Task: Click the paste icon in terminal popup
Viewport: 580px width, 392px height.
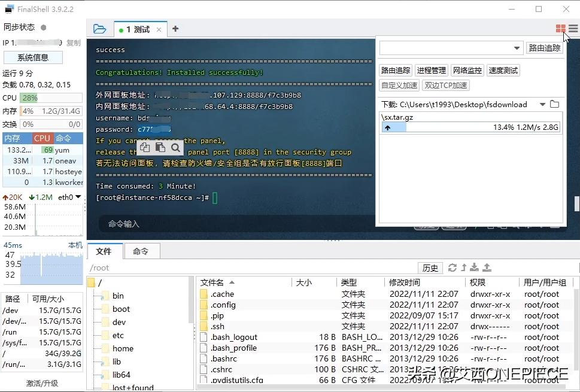Action: 160,147
